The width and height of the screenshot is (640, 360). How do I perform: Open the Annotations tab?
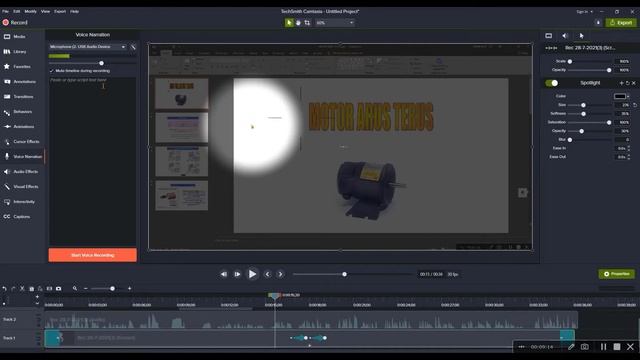click(x=20, y=82)
